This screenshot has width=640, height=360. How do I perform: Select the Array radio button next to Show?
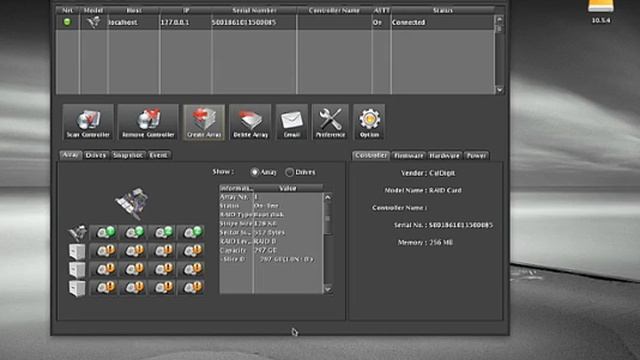click(x=255, y=172)
